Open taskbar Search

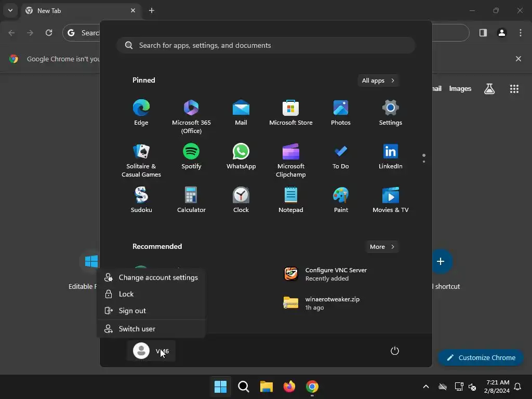click(x=244, y=387)
